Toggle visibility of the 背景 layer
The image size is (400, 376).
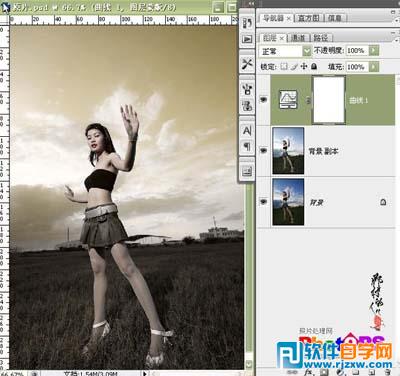pyautogui.click(x=264, y=202)
